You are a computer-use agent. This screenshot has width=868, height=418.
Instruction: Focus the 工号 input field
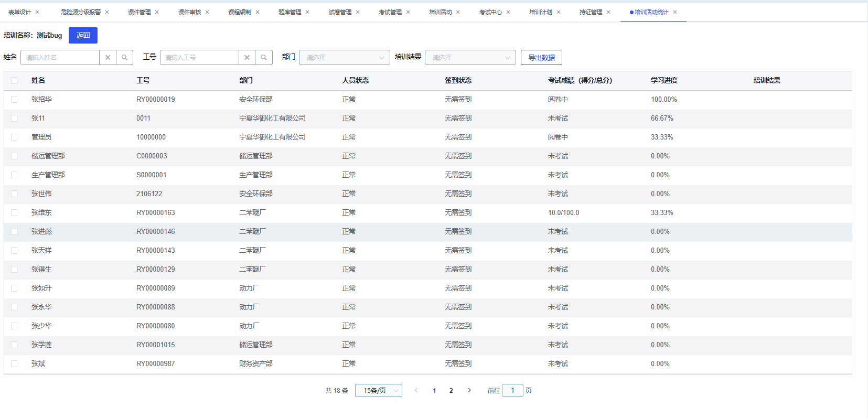[199, 58]
